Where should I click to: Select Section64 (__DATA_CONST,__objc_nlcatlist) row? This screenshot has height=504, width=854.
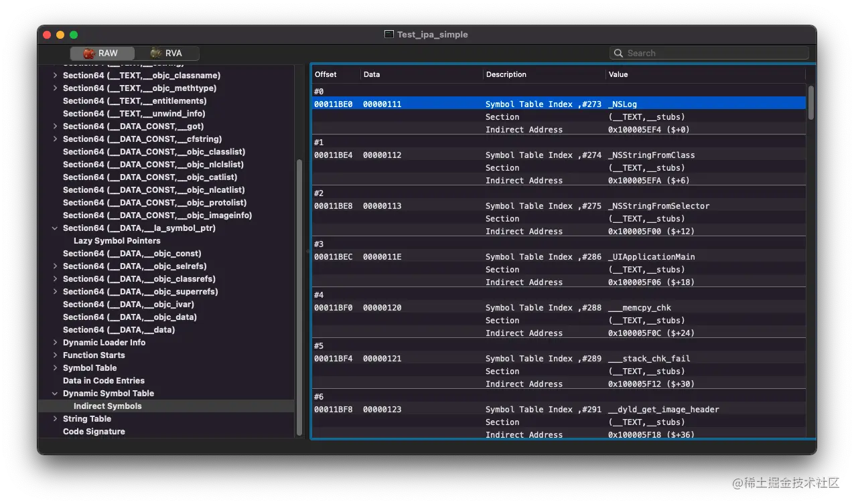coord(166,190)
